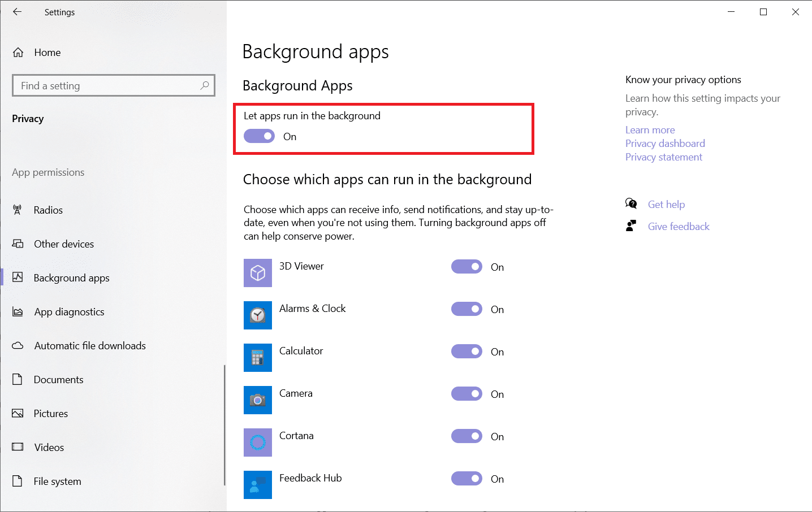Open the Learn more link
The height and width of the screenshot is (512, 812).
650,130
